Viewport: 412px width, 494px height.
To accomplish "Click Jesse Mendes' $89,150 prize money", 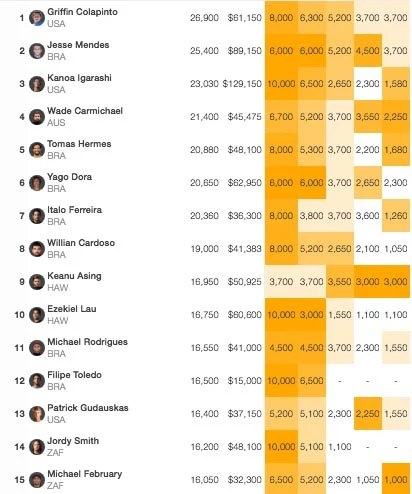I will click(245, 51).
